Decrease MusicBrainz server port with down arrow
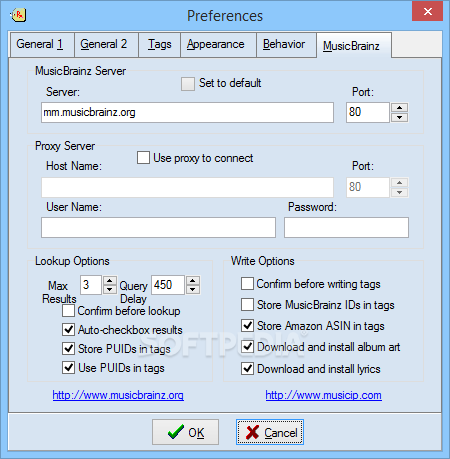This screenshot has width=450, height=459. pos(399,117)
